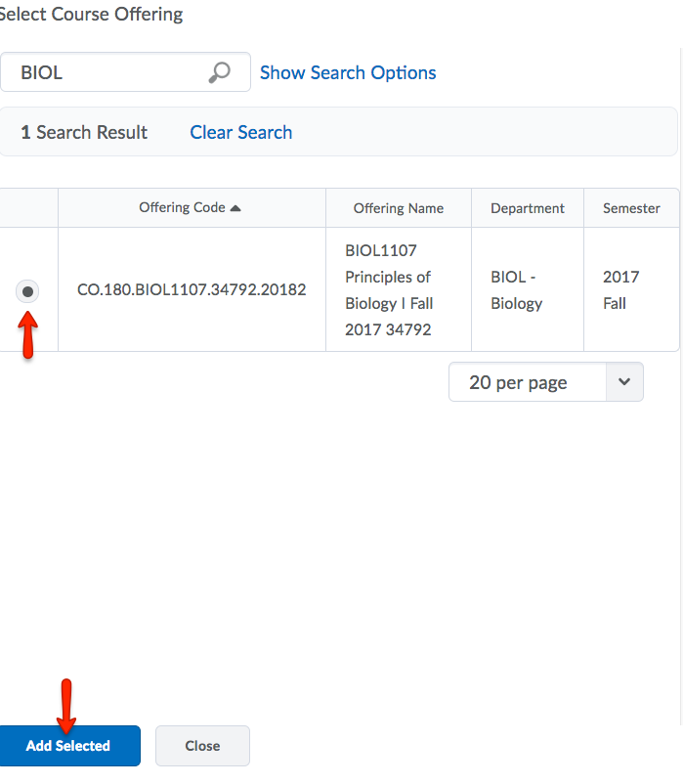This screenshot has width=683, height=784.
Task: Click the 2017 Fall semester cell
Action: pyautogui.click(x=619, y=290)
